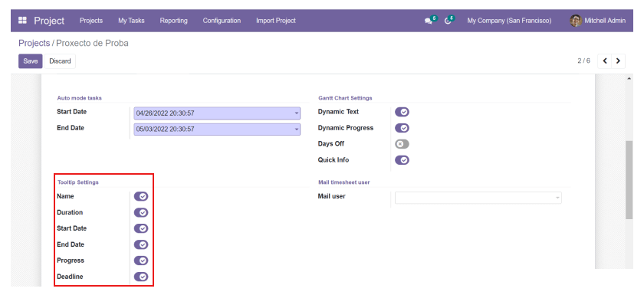This screenshot has width=644, height=295.
Task: Save the project form
Action: (x=31, y=61)
